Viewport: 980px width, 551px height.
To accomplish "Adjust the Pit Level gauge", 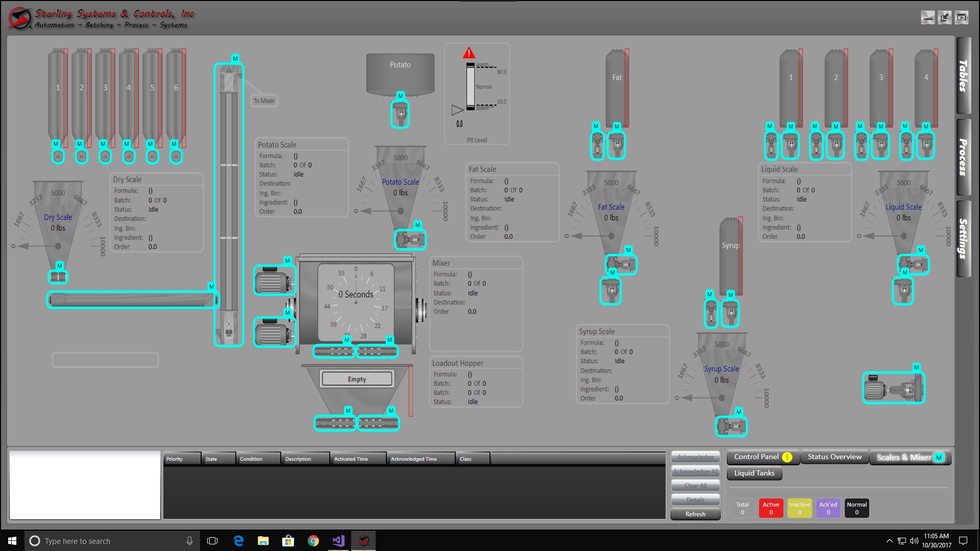I will 470,87.
